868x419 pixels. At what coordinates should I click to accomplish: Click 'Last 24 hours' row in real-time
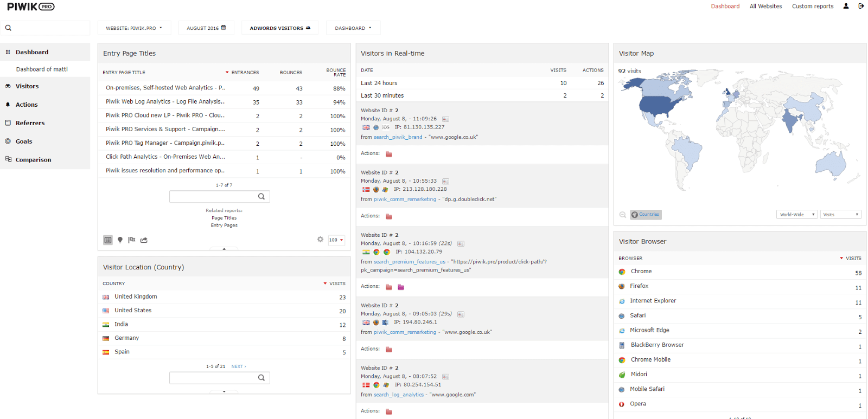click(x=482, y=83)
